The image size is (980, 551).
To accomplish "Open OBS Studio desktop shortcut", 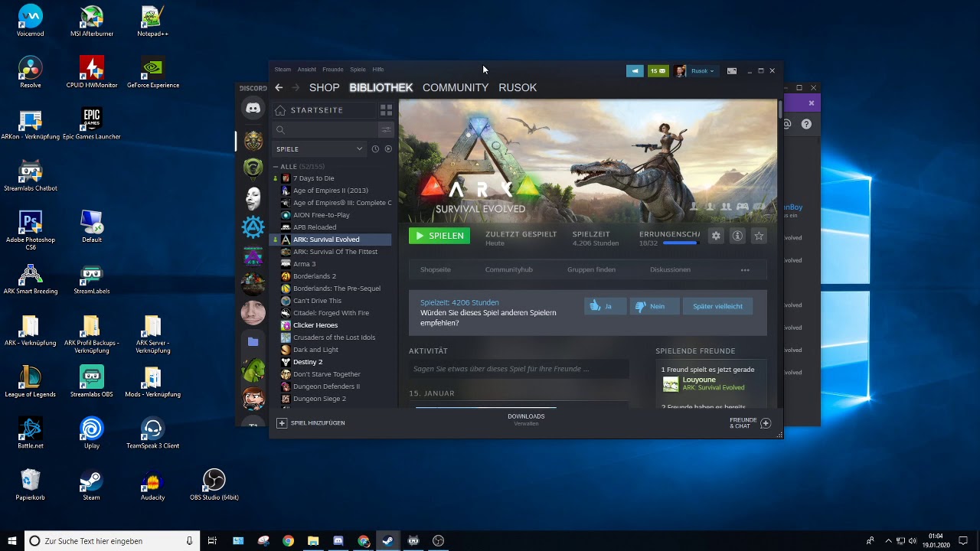I will pos(214,485).
